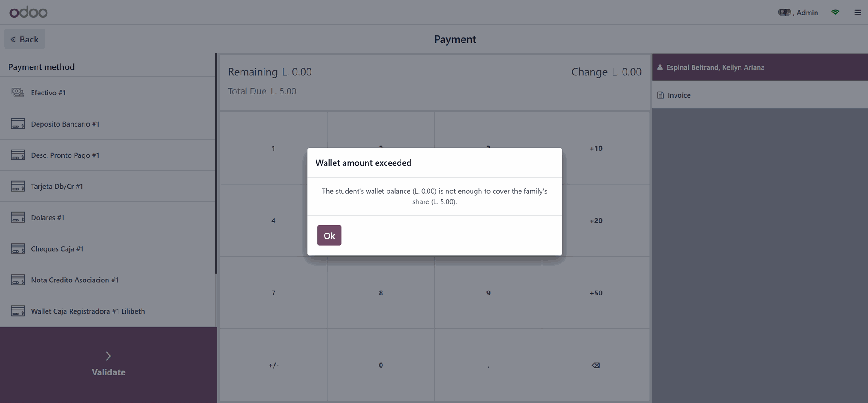Go back using the Back button
Viewport: 868px width, 403px height.
point(25,39)
